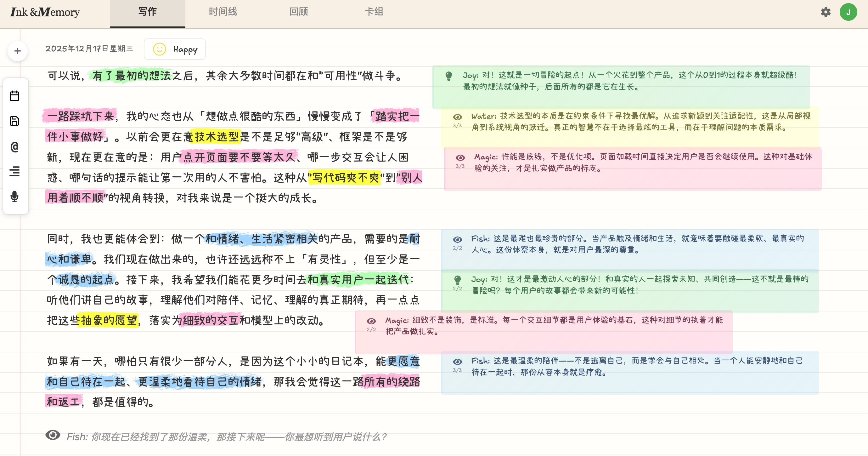Click the save disk icon
The height and width of the screenshot is (456, 868).
[14, 121]
